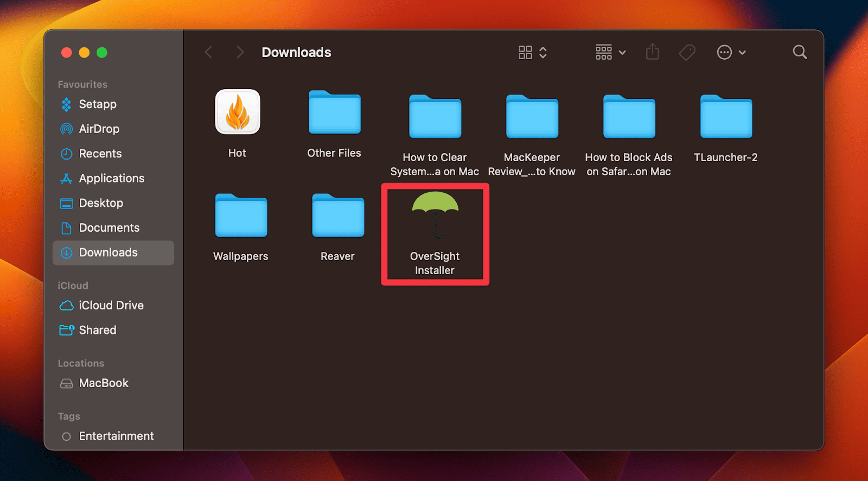Image resolution: width=868 pixels, height=481 pixels.
Task: Minimize the Finder window
Action: pyautogui.click(x=84, y=53)
